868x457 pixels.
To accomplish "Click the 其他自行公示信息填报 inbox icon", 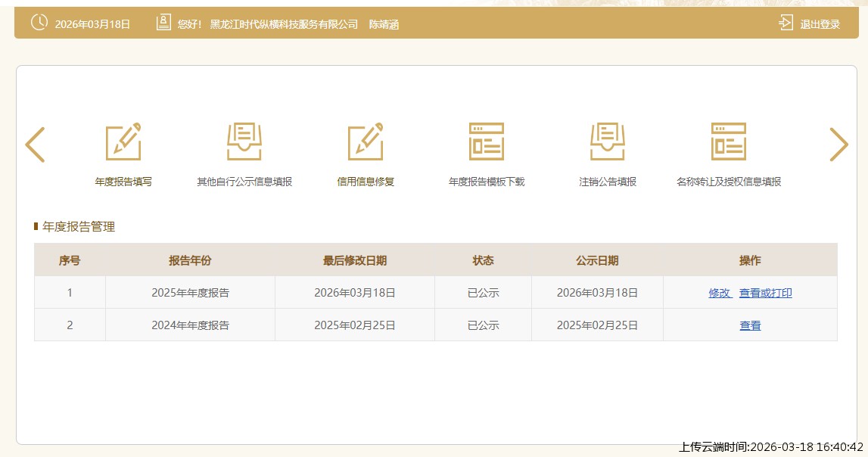I will pos(244,141).
